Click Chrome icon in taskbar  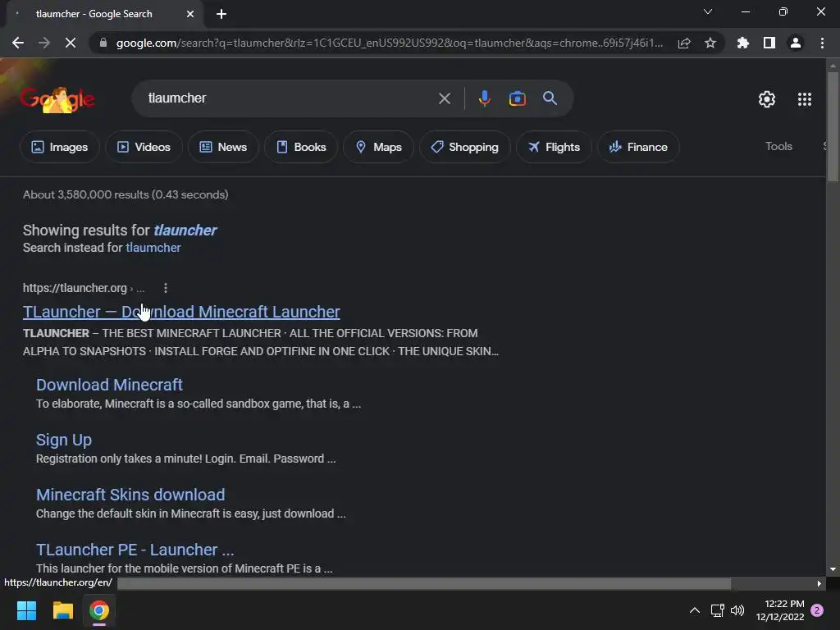coord(99,610)
